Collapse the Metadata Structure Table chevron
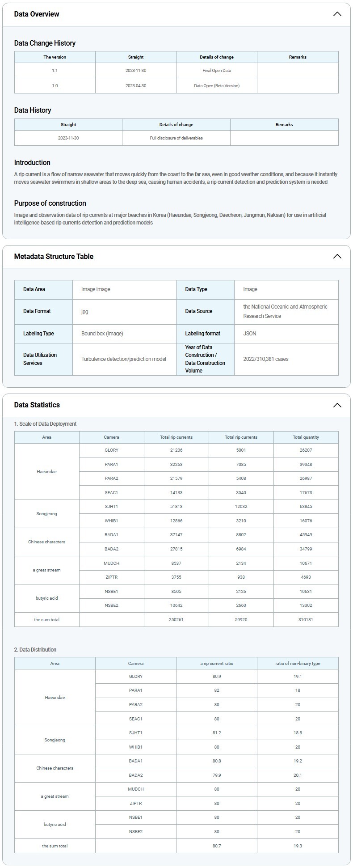353x868 pixels. pyautogui.click(x=337, y=256)
